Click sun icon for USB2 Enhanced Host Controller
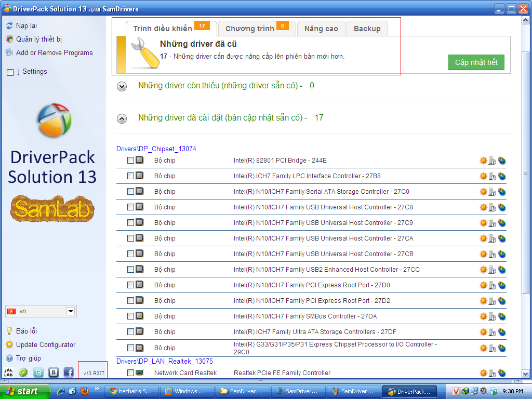This screenshot has width=532, height=399. pos(484,270)
